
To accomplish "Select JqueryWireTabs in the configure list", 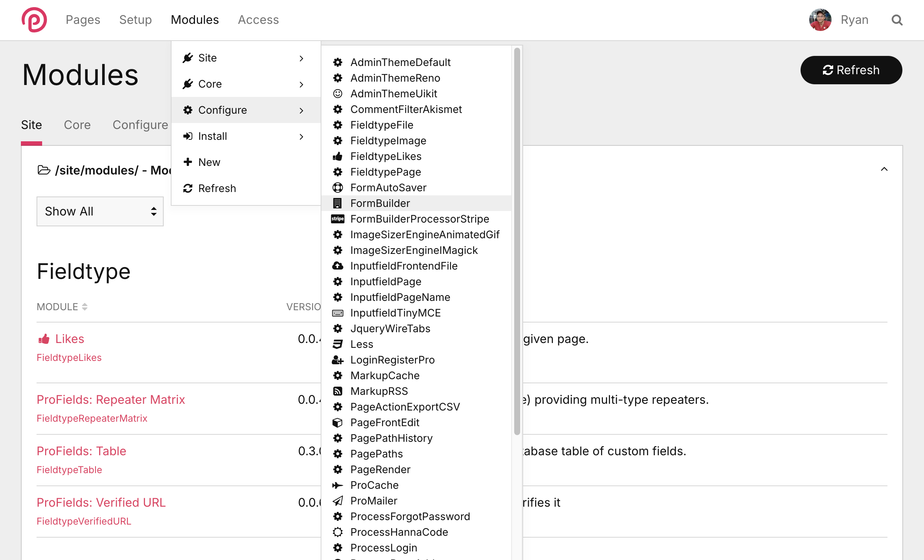I will [416, 328].
